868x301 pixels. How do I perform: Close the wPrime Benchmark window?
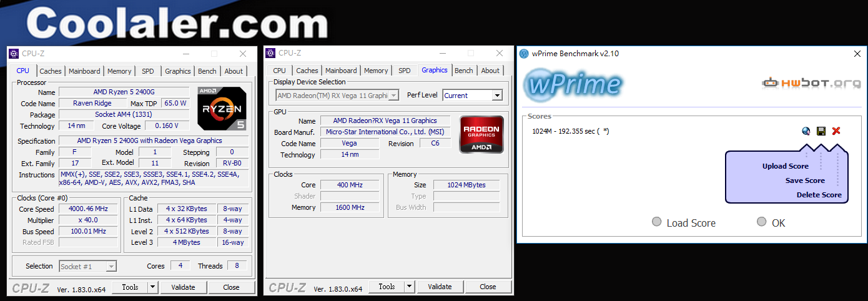(x=857, y=54)
